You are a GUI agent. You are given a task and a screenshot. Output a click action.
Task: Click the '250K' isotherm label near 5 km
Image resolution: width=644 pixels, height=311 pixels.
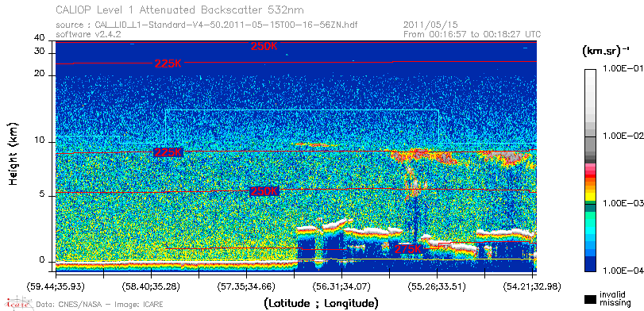pyautogui.click(x=264, y=191)
